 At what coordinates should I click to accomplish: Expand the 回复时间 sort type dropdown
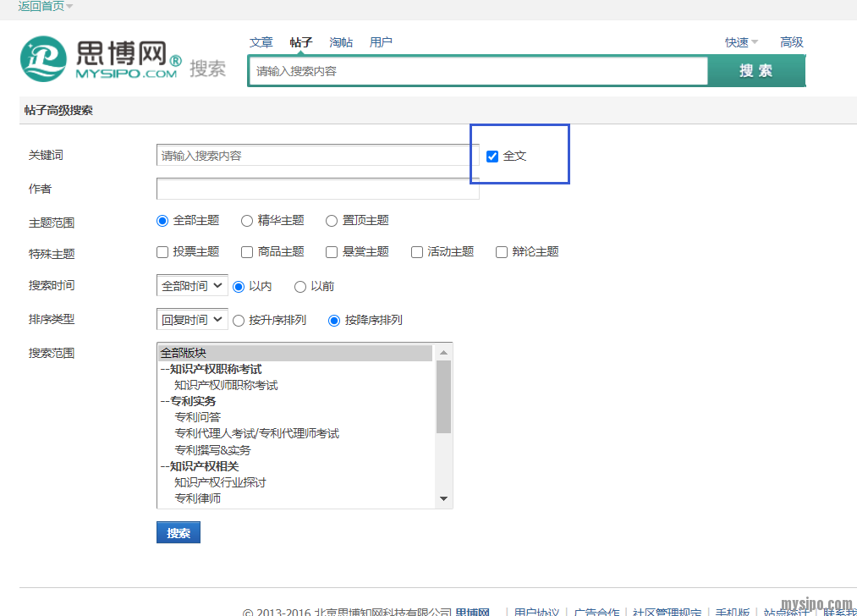click(192, 320)
